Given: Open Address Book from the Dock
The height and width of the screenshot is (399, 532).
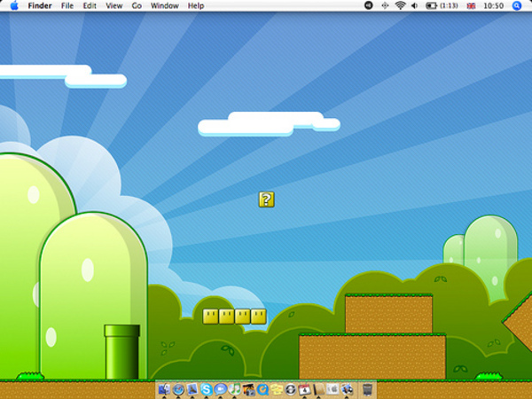Looking at the screenshot, I should (x=318, y=389).
